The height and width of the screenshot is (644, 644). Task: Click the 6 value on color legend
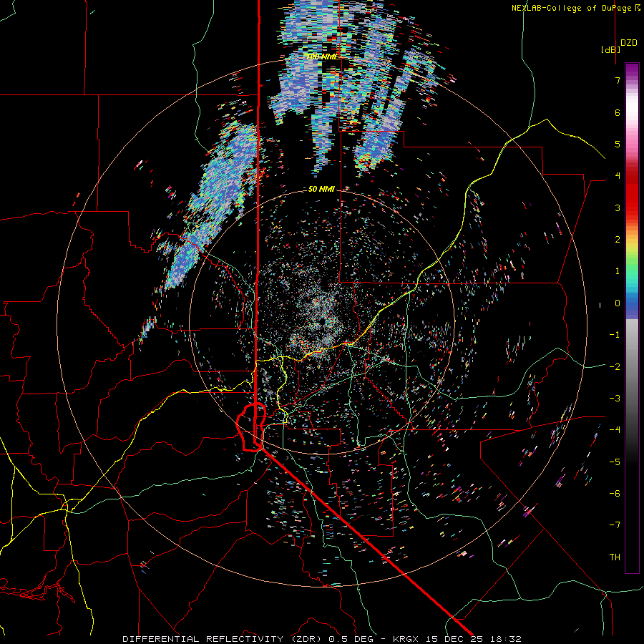(x=618, y=112)
